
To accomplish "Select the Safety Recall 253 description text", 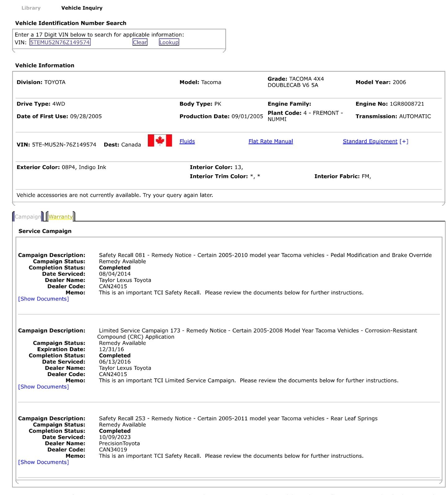I will click(238, 419).
